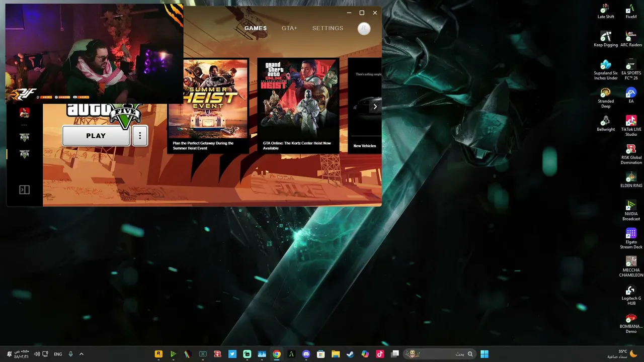Open Keep Digging desktop shortcut

pyautogui.click(x=605, y=39)
